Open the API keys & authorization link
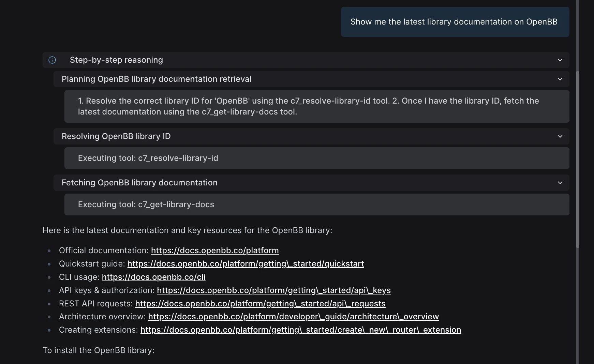Image resolution: width=594 pixels, height=364 pixels. pyautogui.click(x=273, y=290)
